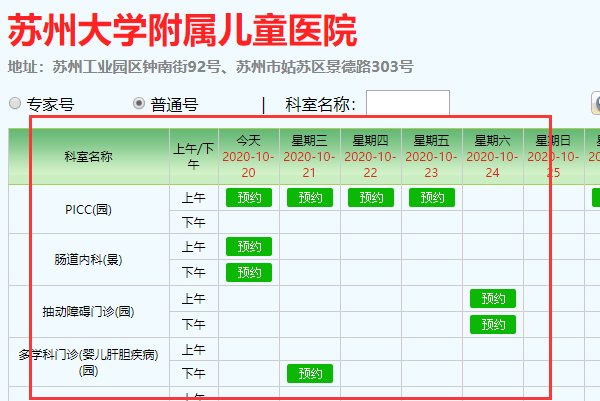The height and width of the screenshot is (401, 600).
Task: Book PICC(园) morning slot on 星期四 2020-10-22
Action: [x=371, y=197]
